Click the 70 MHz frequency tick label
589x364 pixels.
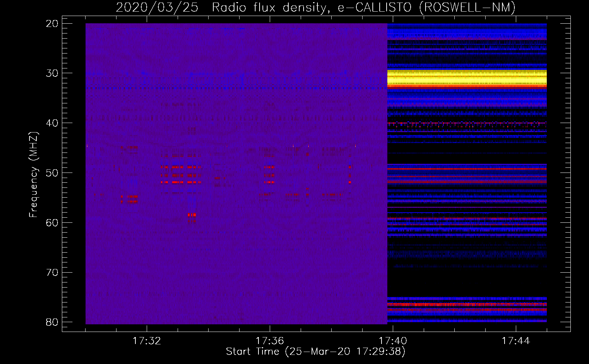[52, 272]
